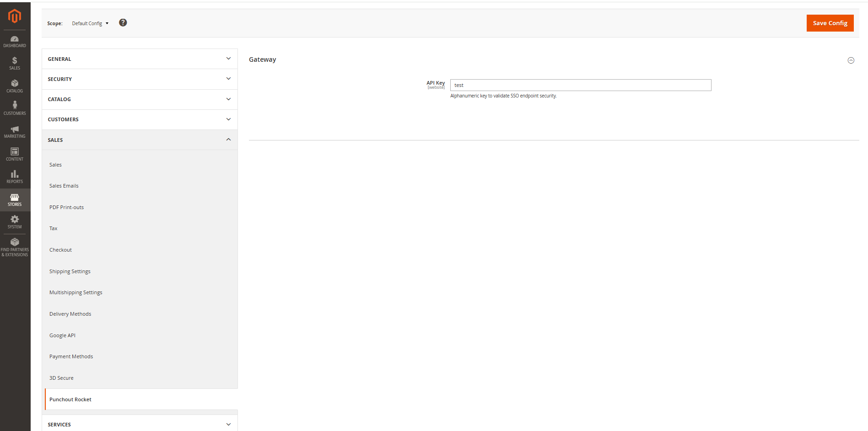Image resolution: width=868 pixels, height=431 pixels.
Task: Click the Save Config button
Action: click(830, 23)
